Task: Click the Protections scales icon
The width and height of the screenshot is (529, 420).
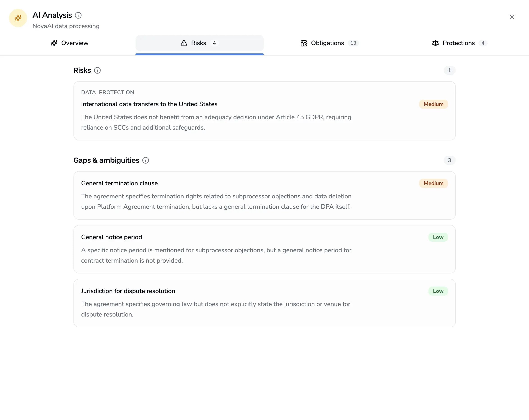Action: point(435,43)
